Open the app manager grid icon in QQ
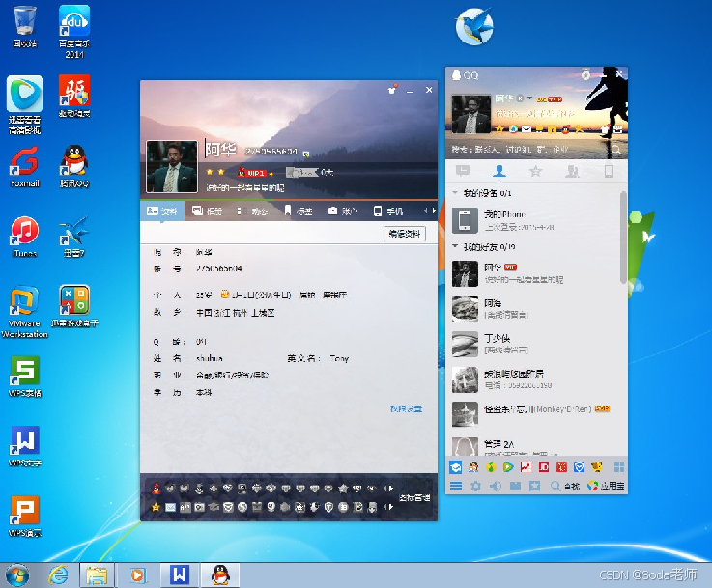Viewport: 712px width, 588px height. [619, 467]
